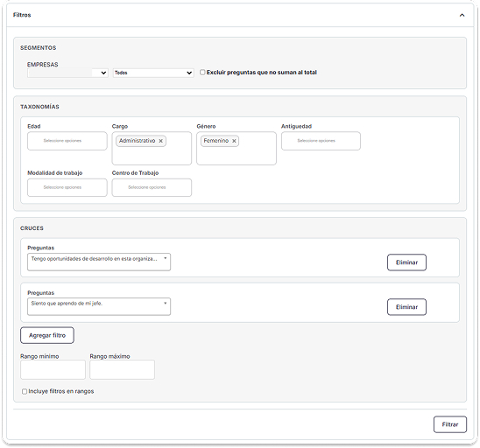
Task: Open the EMPRESAS company dropdown
Action: 67,73
